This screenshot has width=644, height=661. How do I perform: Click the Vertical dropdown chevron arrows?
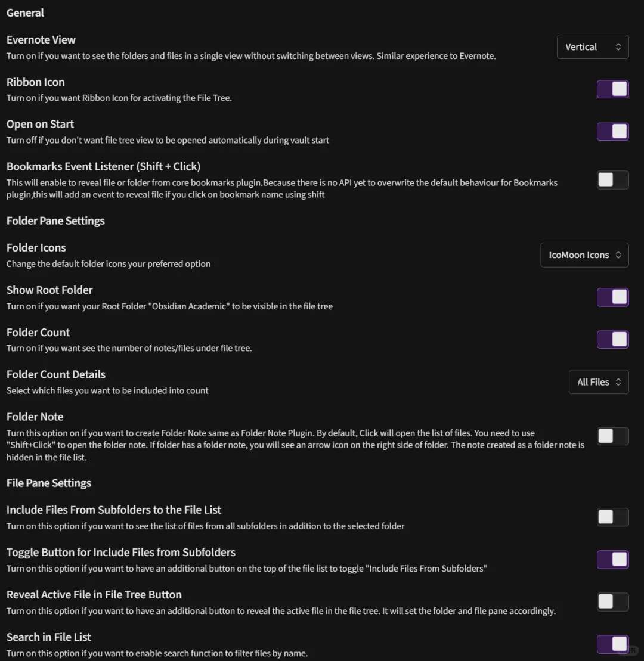click(x=618, y=47)
